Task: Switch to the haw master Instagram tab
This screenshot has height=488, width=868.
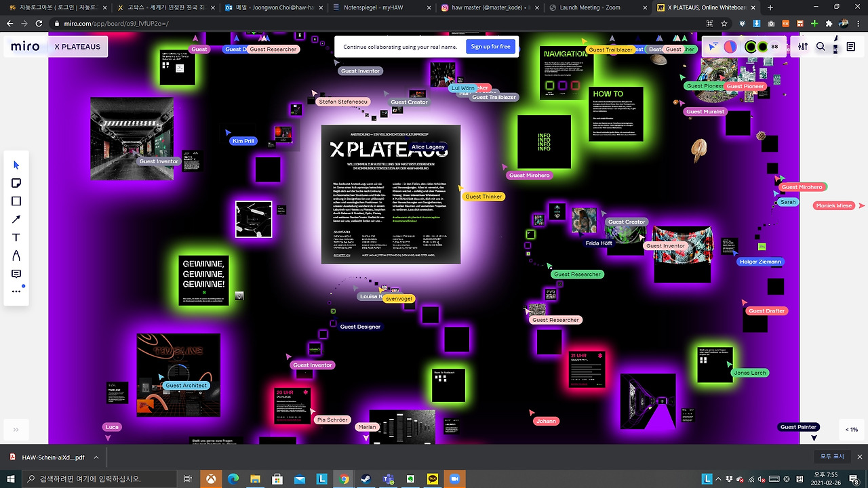Action: (x=490, y=7)
